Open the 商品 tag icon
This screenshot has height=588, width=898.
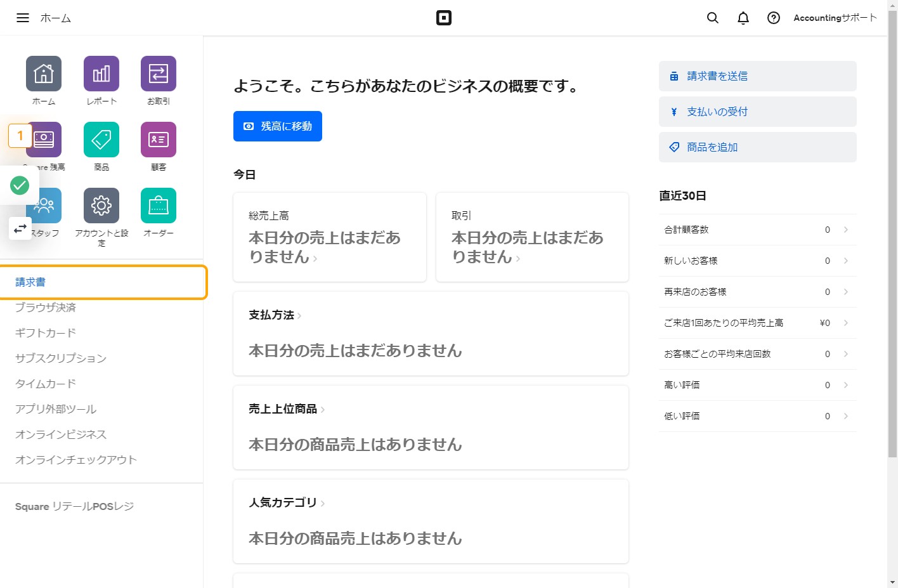101,140
